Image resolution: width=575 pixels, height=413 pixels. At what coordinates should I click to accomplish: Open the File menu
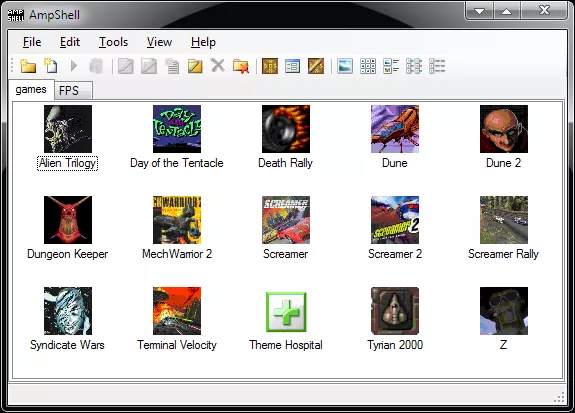tap(32, 42)
